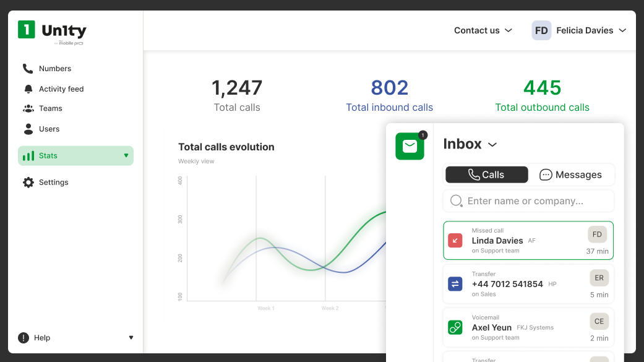Click the blue transfer arrows icon

tap(455, 284)
